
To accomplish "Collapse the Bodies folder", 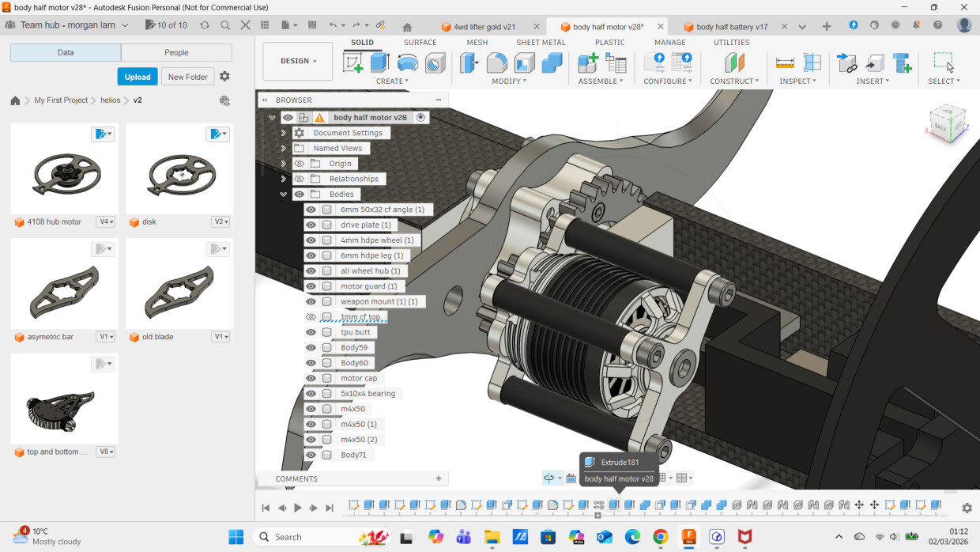I will [x=283, y=194].
